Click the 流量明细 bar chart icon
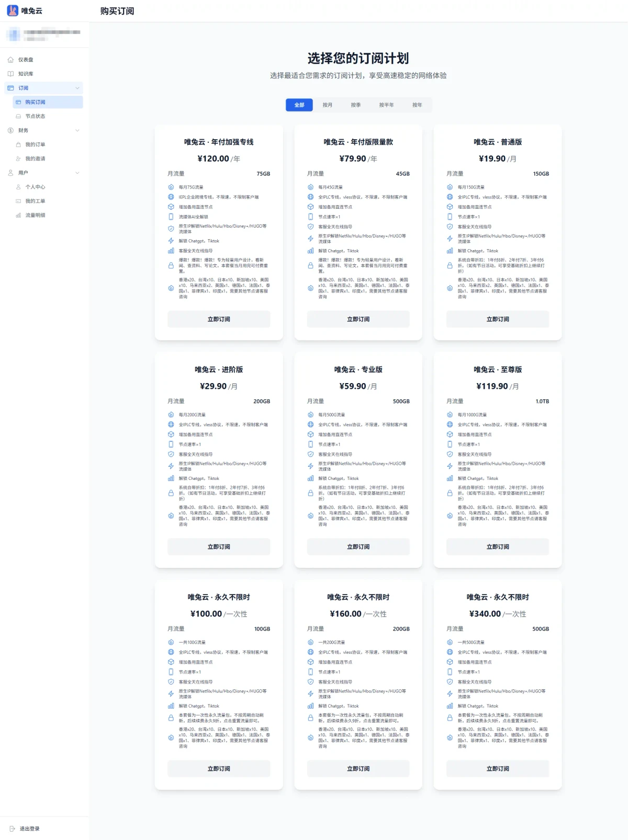Image resolution: width=628 pixels, height=840 pixels. click(18, 215)
